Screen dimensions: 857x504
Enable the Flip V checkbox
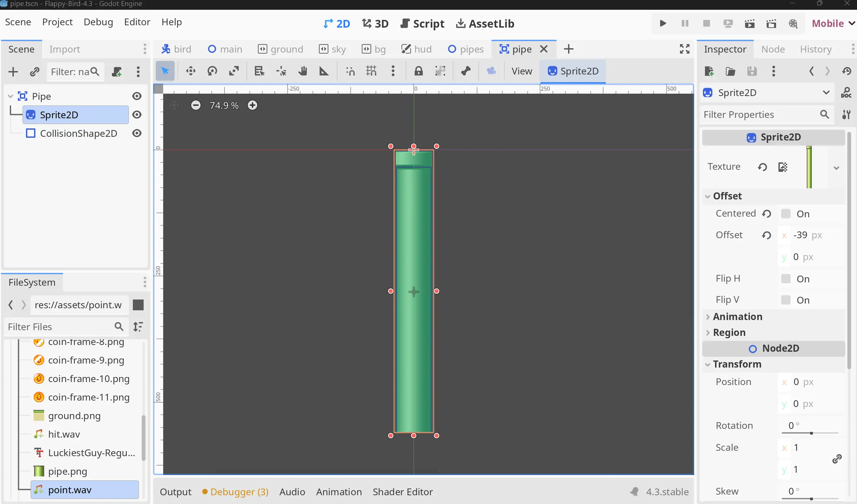tap(786, 300)
